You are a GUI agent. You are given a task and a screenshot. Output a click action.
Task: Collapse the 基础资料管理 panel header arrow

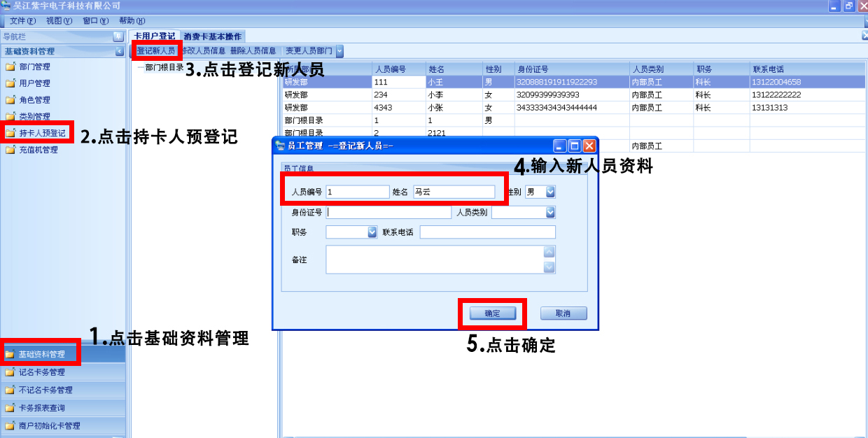120,51
